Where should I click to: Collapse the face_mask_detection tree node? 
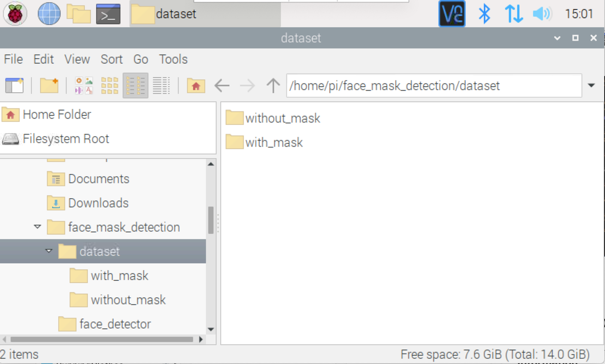pos(37,227)
